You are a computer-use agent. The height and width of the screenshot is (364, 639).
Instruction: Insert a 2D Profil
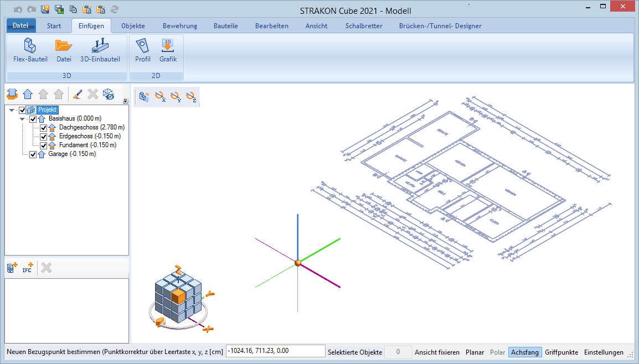click(x=143, y=50)
